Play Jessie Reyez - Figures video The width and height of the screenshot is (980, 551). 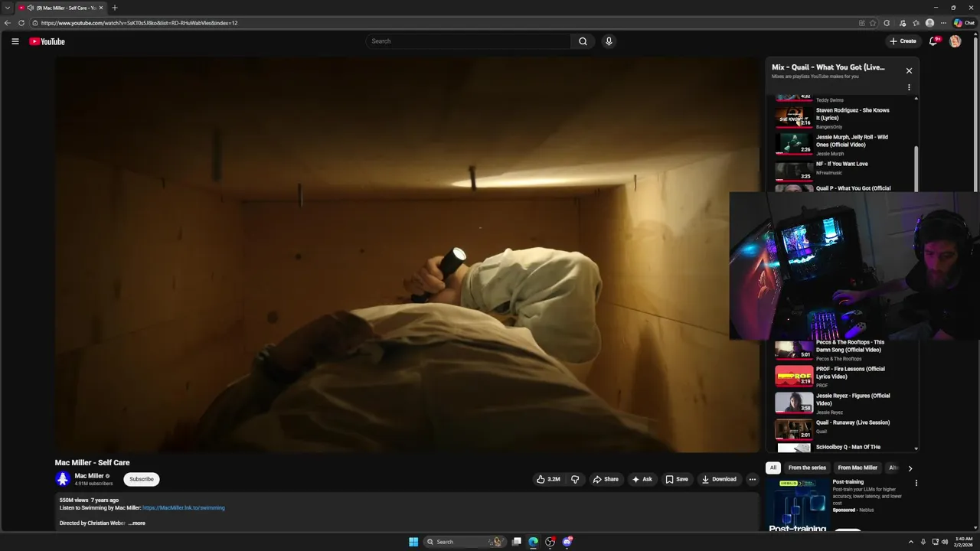(x=833, y=403)
